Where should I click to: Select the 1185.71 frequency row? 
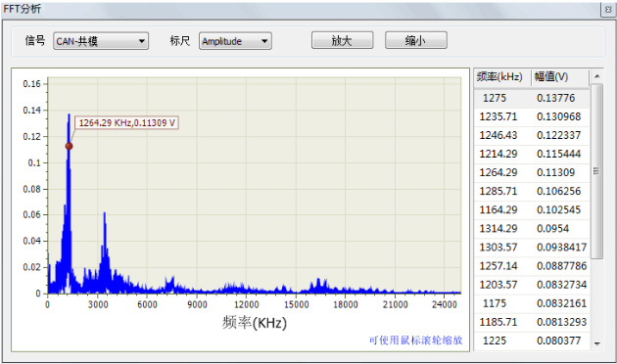coord(532,322)
